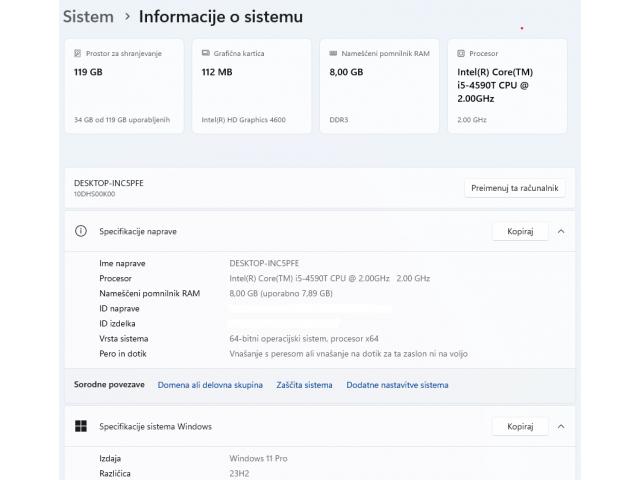The height and width of the screenshot is (480, 640).
Task: Collapse the Specifikacije naprave section chevron
Action: click(x=561, y=231)
